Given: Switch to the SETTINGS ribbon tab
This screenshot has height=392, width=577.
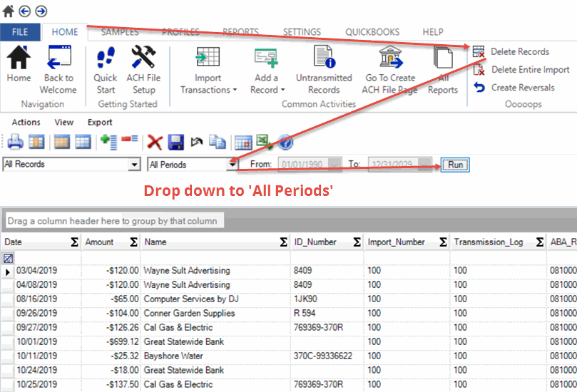Looking at the screenshot, I should click(302, 32).
